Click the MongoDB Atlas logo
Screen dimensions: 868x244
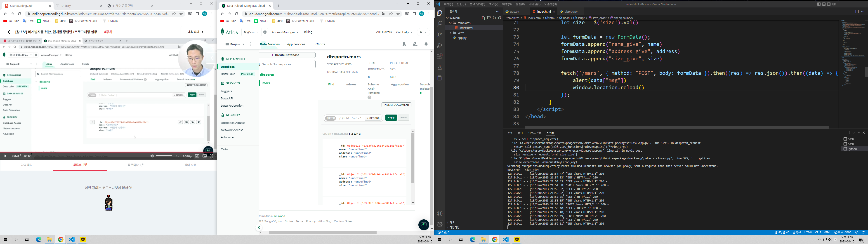pos(229,32)
